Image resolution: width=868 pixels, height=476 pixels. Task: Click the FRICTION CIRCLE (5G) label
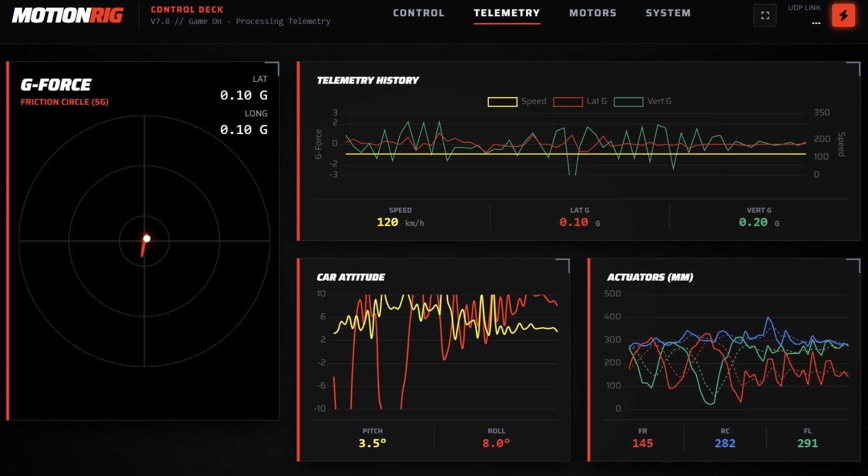tap(65, 102)
